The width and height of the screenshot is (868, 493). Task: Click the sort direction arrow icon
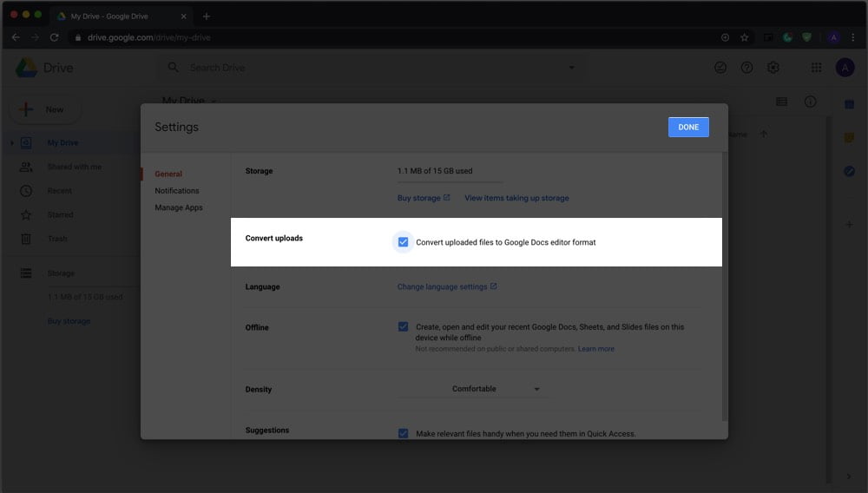[x=763, y=135]
